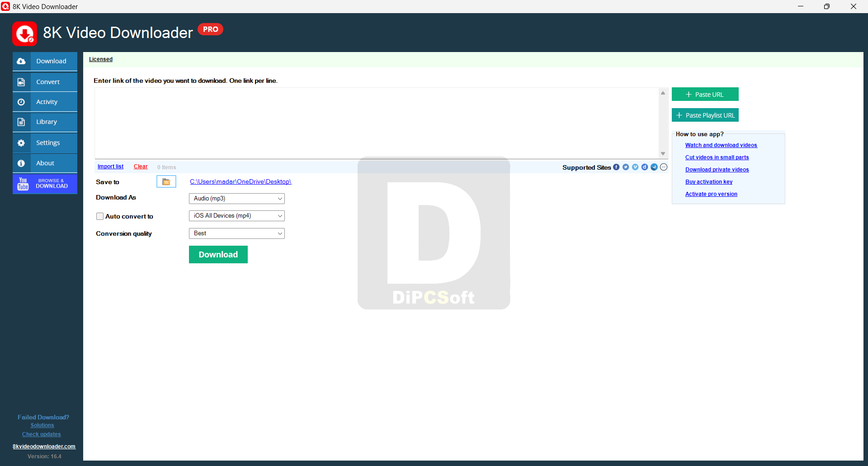Image resolution: width=868 pixels, height=466 pixels.
Task: Click the 'Supported Sites' label
Action: pyautogui.click(x=586, y=167)
